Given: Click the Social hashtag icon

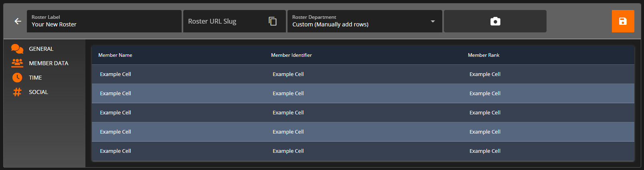Looking at the screenshot, I should (17, 92).
